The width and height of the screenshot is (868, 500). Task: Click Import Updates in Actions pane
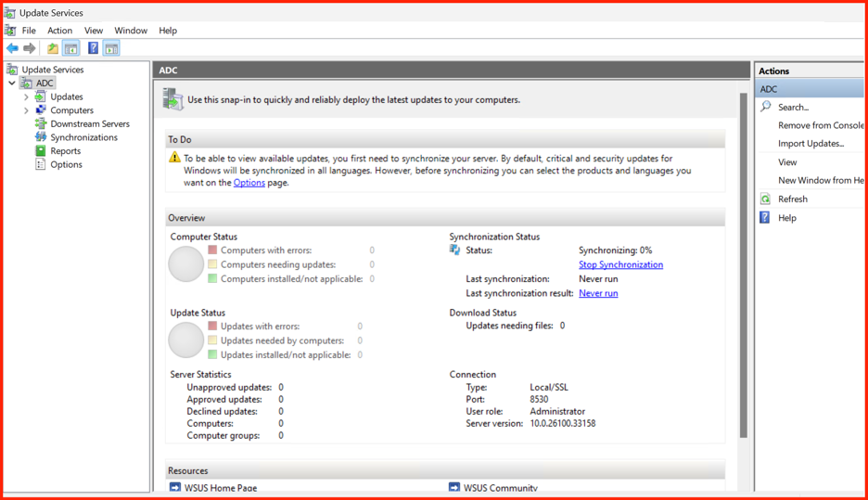(x=811, y=144)
